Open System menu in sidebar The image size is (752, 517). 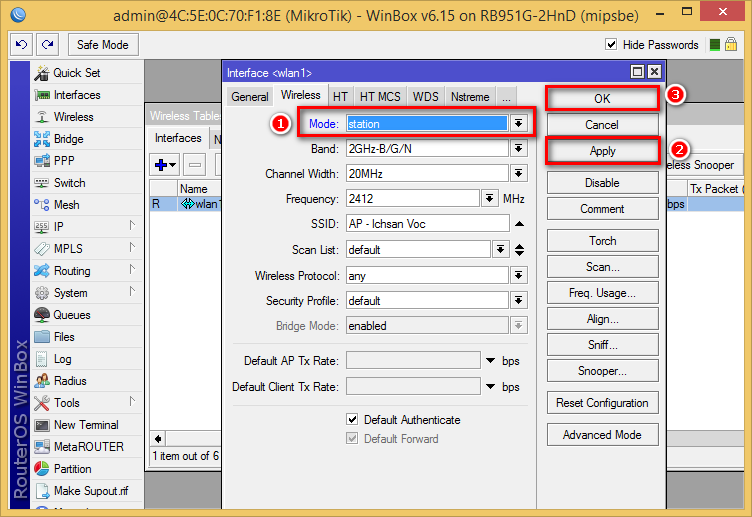70,293
